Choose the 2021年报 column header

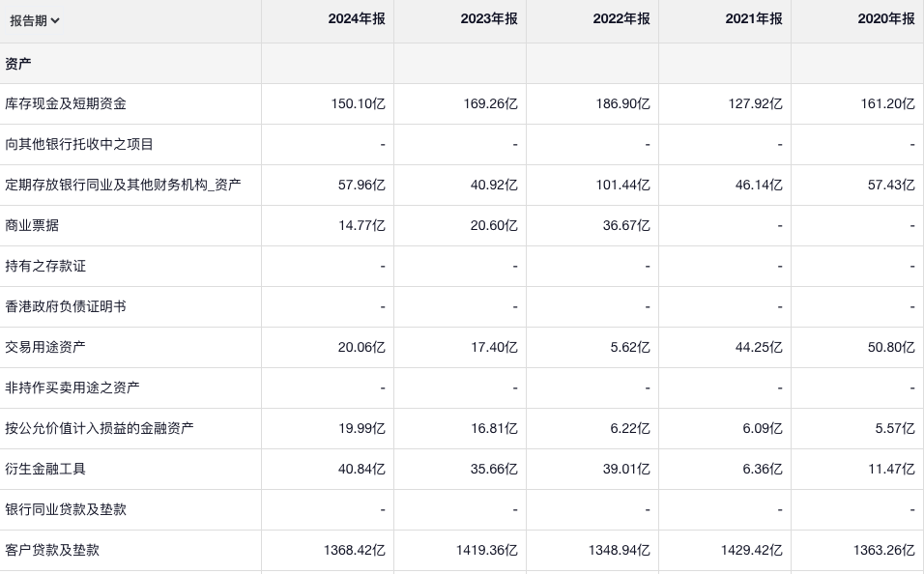[x=753, y=19]
